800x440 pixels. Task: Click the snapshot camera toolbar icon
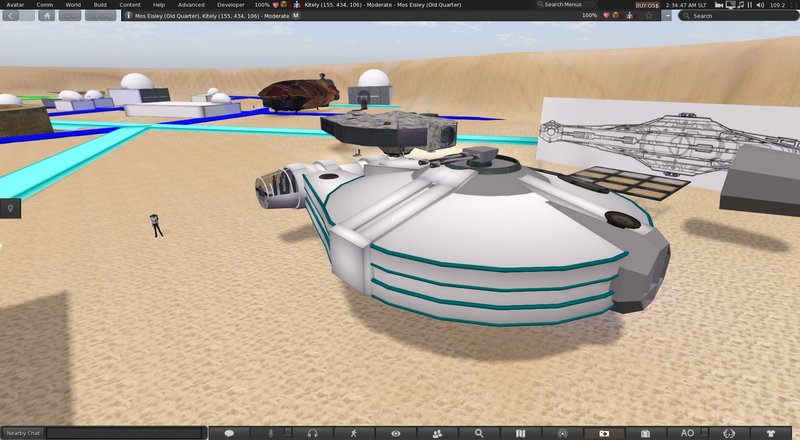click(604, 433)
